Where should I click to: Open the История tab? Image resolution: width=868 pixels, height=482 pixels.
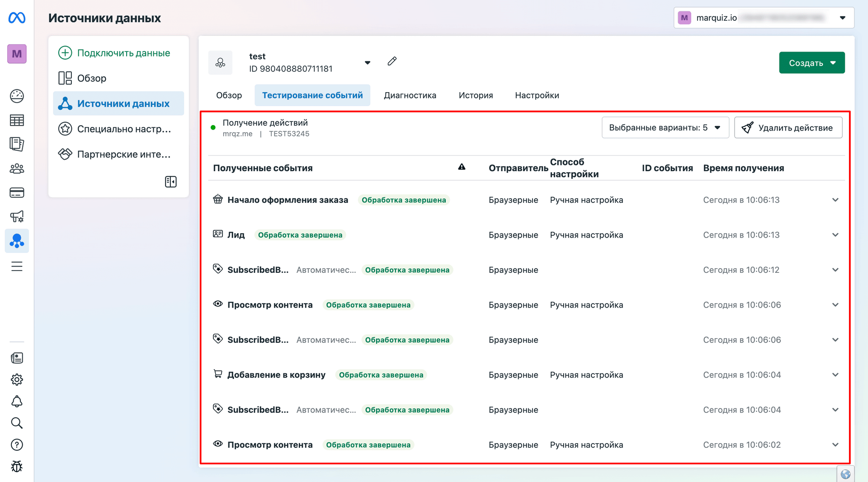click(476, 95)
